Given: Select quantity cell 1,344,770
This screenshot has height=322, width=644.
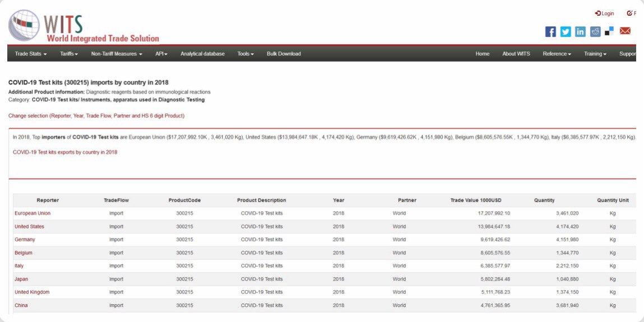Looking at the screenshot, I should coord(567,253).
